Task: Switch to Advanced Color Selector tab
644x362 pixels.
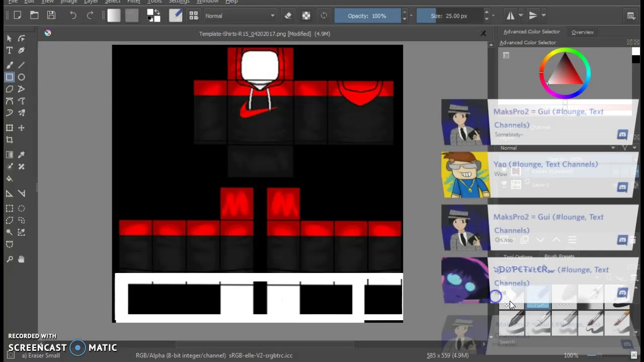Action: coord(531,32)
